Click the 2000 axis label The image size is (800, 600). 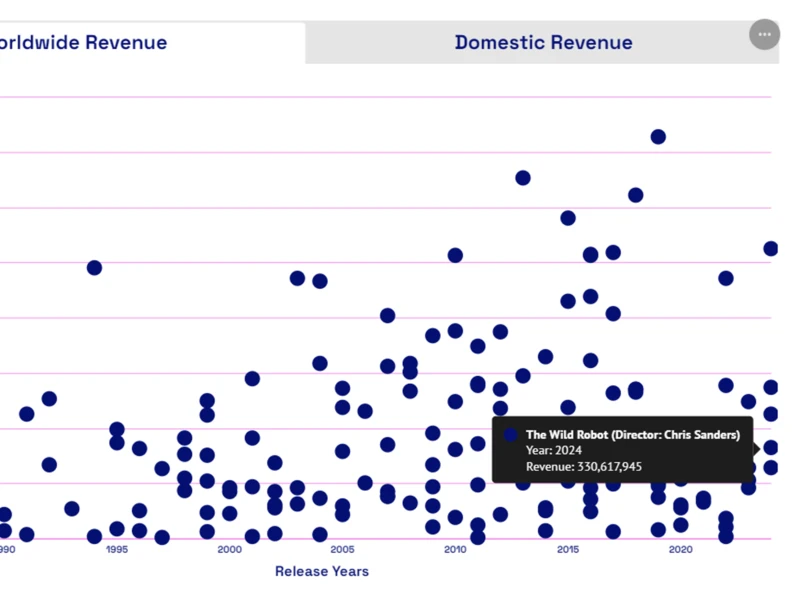click(x=229, y=549)
